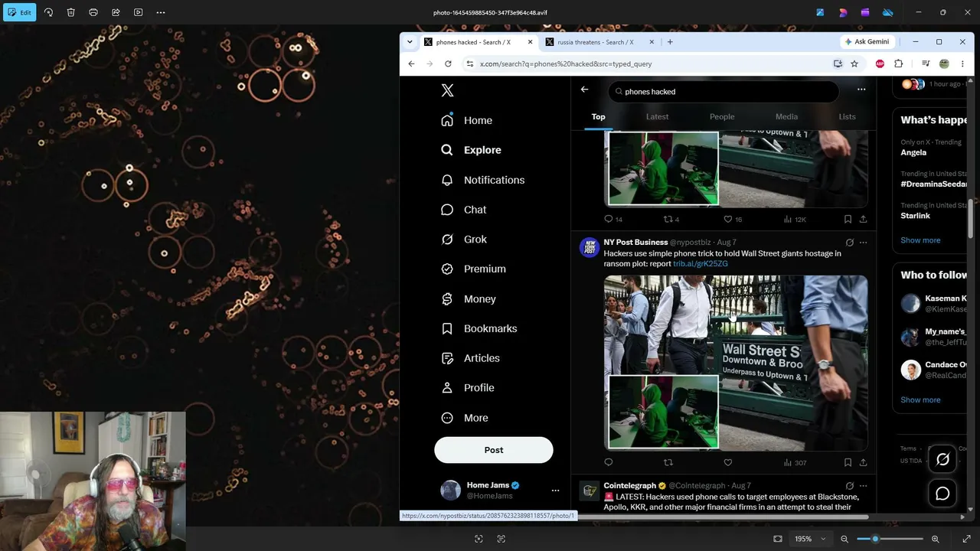
Task: Scan text in the photo
Action: tap(501, 539)
